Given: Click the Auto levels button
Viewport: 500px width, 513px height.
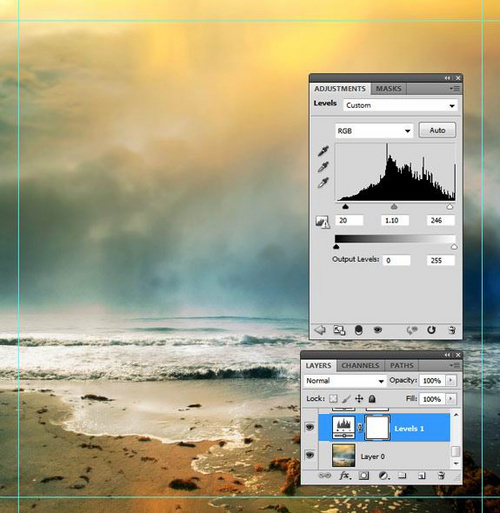Looking at the screenshot, I should (x=437, y=130).
